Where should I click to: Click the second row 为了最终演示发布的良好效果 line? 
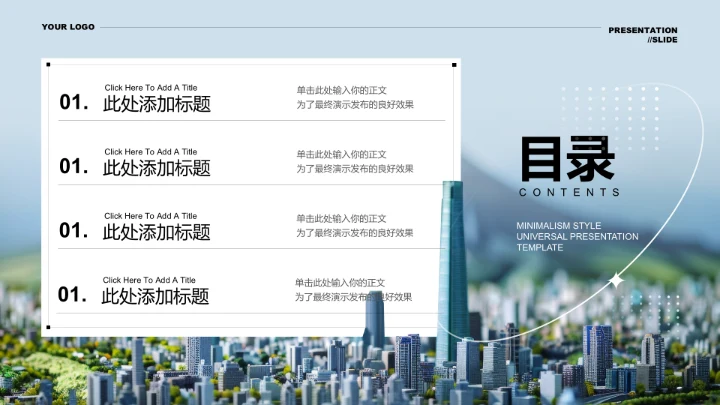click(x=355, y=169)
